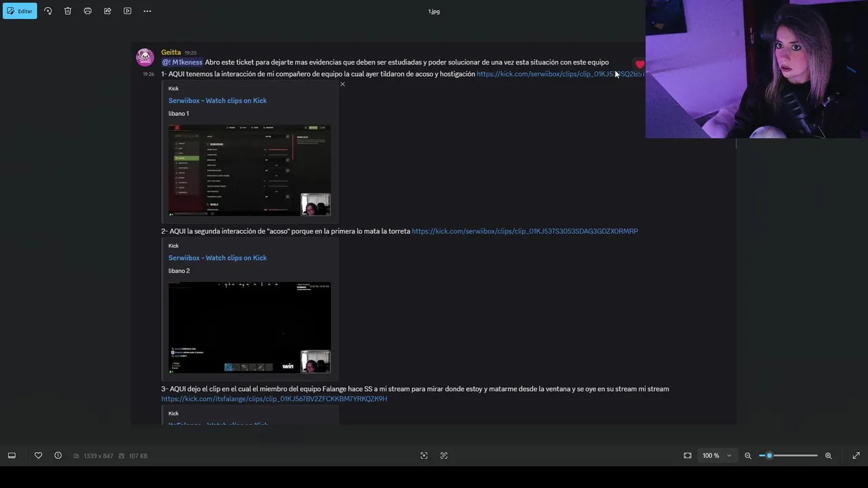Click the 1.jpg file name title
This screenshot has width=868, height=488.
point(434,12)
